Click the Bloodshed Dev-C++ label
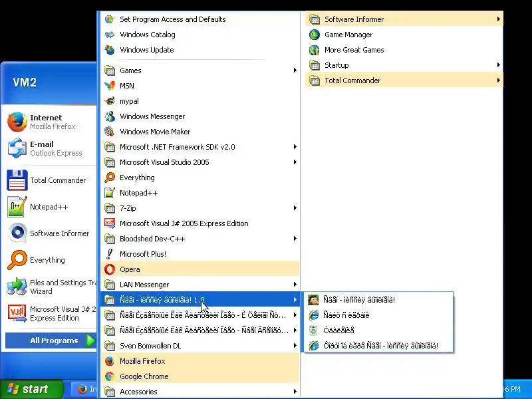Screen dimensions: 532x399 152,239
